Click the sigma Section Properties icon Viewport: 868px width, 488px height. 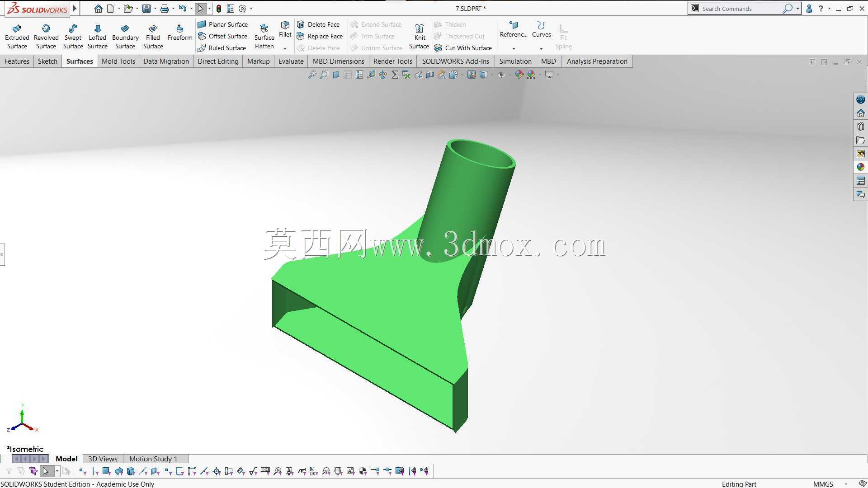pyautogui.click(x=395, y=75)
